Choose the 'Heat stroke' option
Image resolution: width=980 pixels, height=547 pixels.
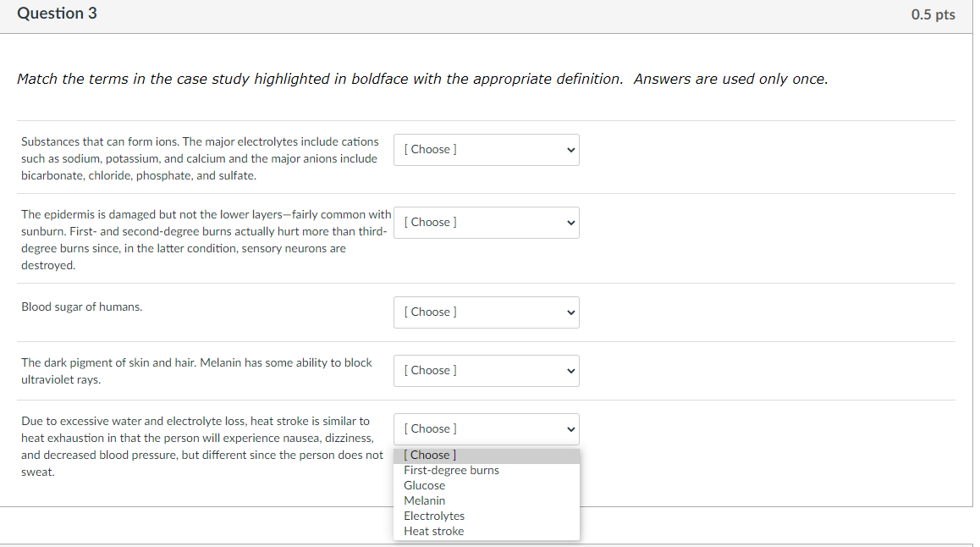487,532
